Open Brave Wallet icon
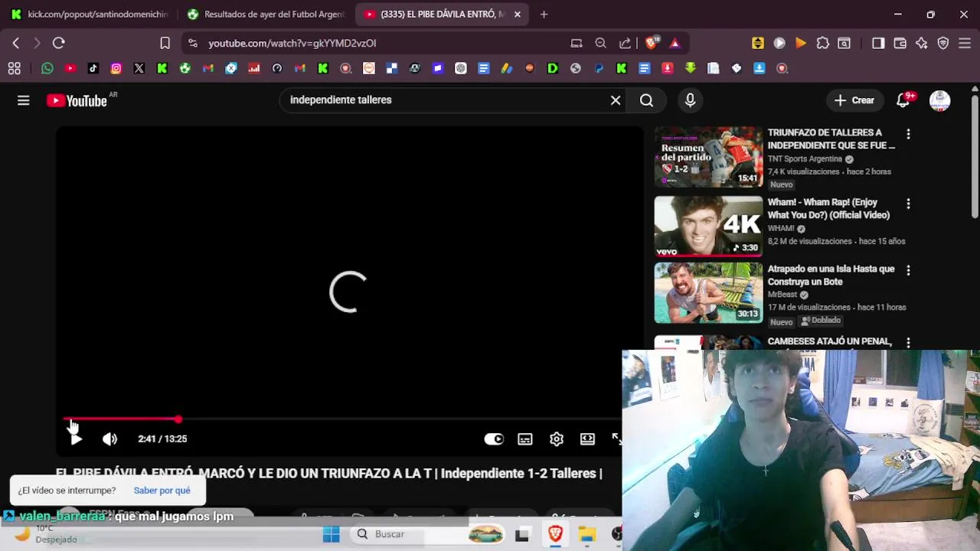This screenshot has height=551, width=980. 900,44
